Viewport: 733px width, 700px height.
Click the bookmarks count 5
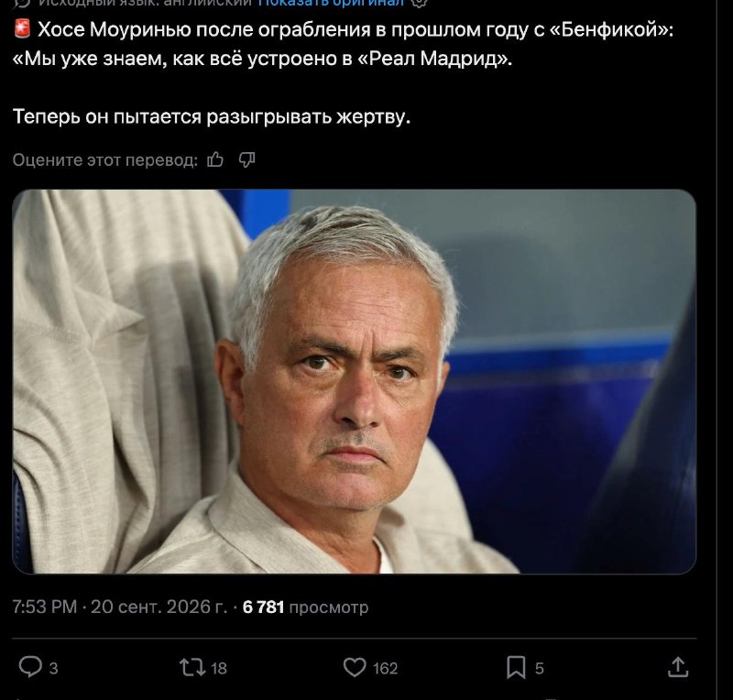click(540, 668)
